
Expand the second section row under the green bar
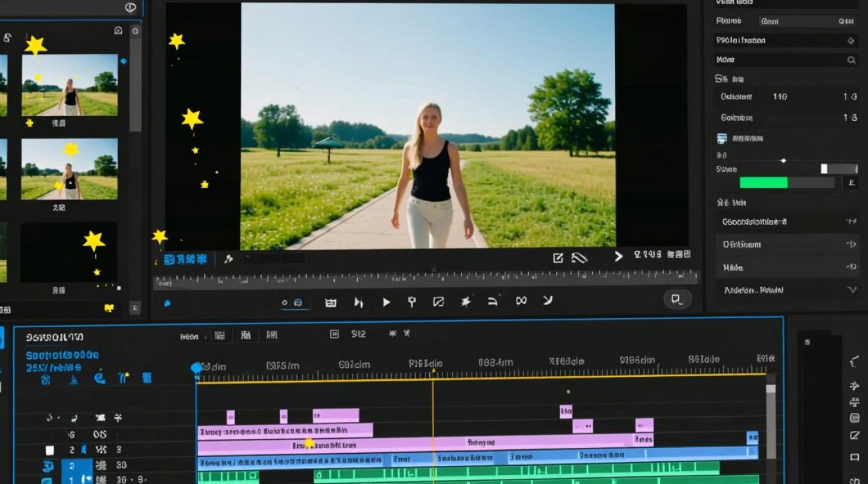pyautogui.click(x=788, y=245)
